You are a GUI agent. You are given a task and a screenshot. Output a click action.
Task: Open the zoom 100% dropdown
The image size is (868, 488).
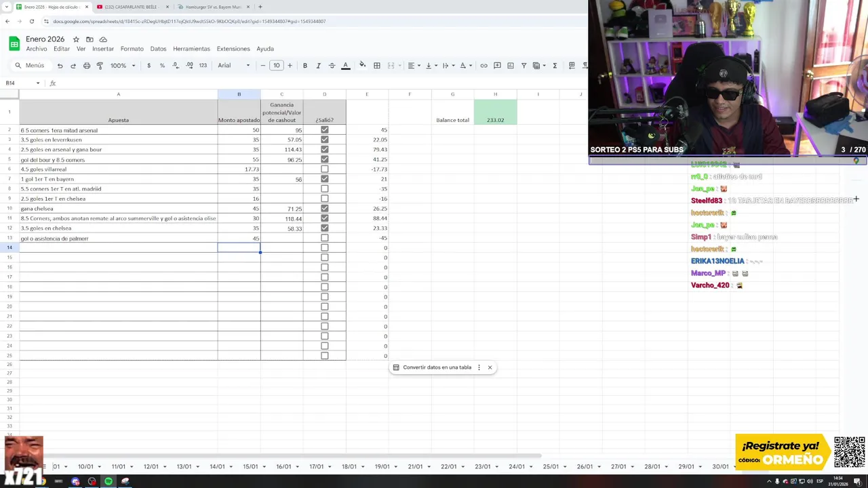pyautogui.click(x=123, y=66)
